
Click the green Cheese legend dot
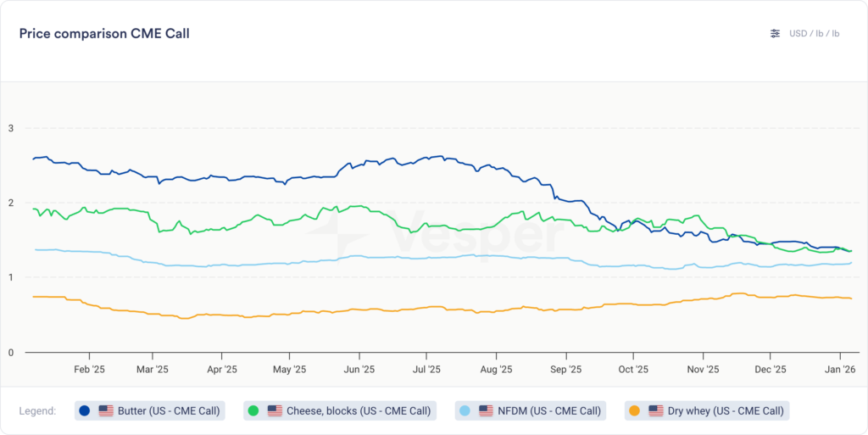click(253, 411)
